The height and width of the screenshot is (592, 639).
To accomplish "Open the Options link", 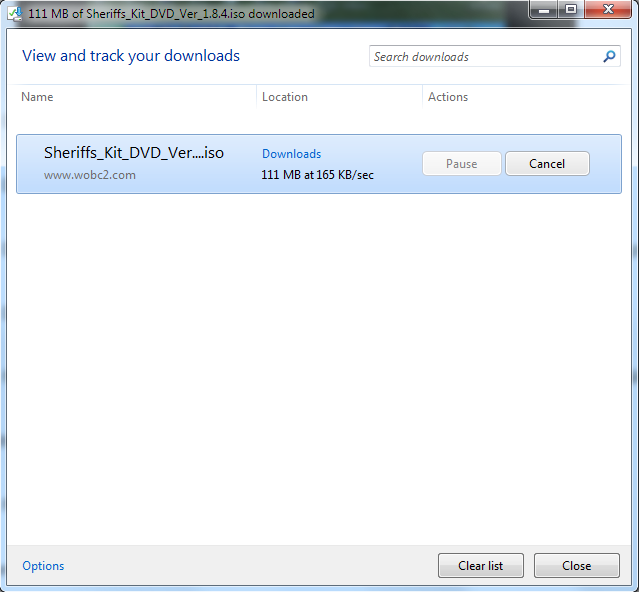I will point(43,566).
